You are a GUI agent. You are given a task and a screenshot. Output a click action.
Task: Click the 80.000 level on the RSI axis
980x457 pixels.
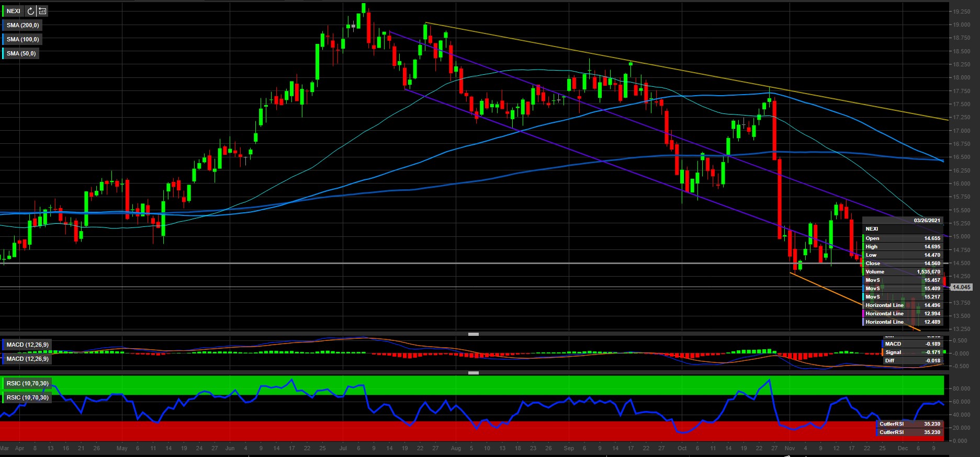pyautogui.click(x=961, y=389)
